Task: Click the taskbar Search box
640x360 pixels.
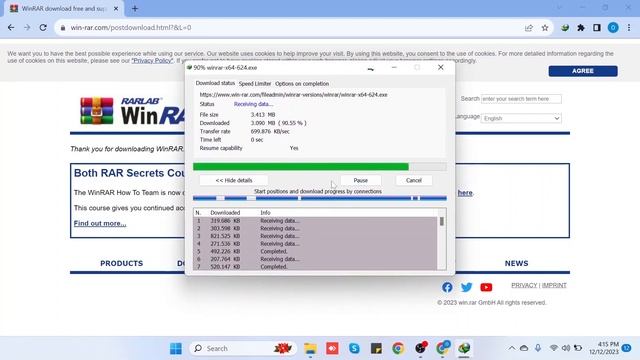Action: [243, 349]
